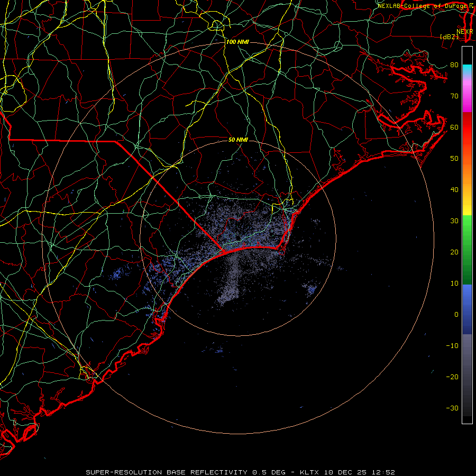The height and width of the screenshot is (476, 476).
Task: Select the 20 value on the dBZ scale
Action: 454,252
